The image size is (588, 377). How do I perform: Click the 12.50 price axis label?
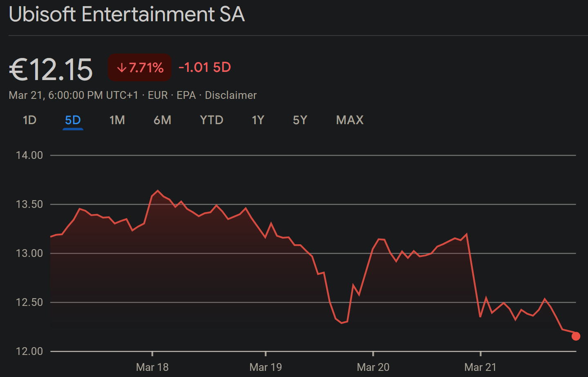pos(29,302)
